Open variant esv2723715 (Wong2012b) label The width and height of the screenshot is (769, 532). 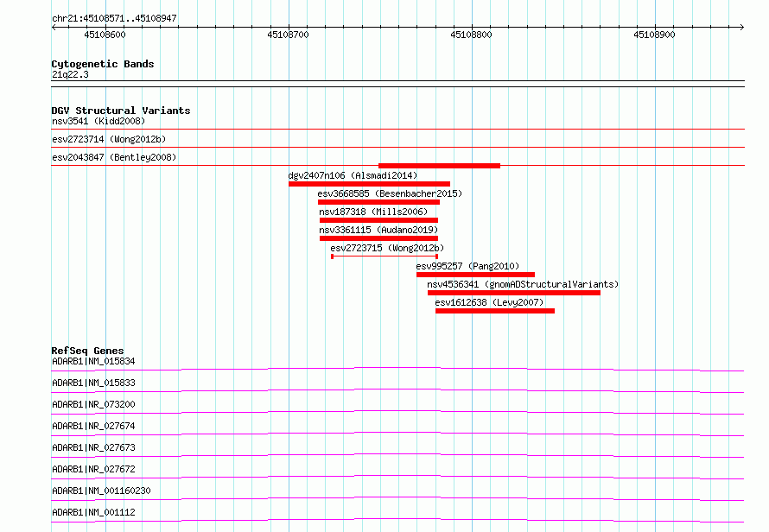coord(387,248)
